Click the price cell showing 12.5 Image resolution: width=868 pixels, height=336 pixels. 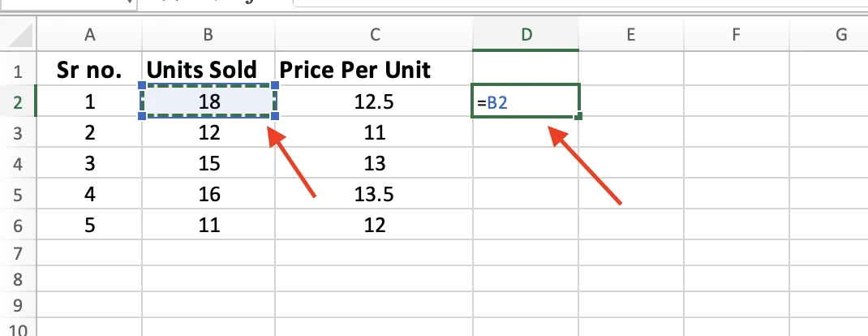374,101
